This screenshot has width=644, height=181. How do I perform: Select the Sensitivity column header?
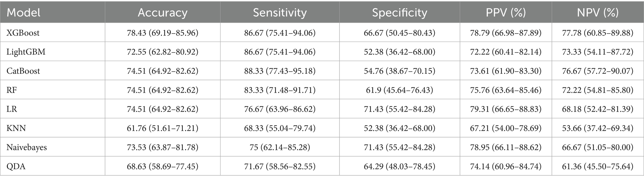(x=280, y=13)
